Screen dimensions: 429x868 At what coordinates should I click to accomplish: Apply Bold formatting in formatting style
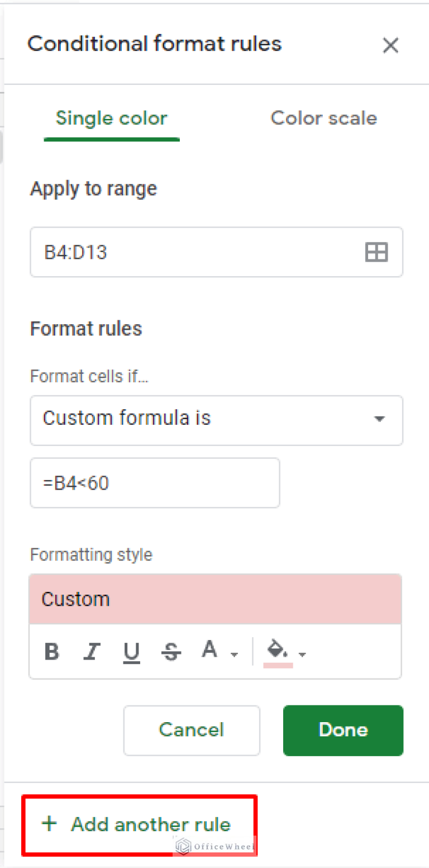51,651
